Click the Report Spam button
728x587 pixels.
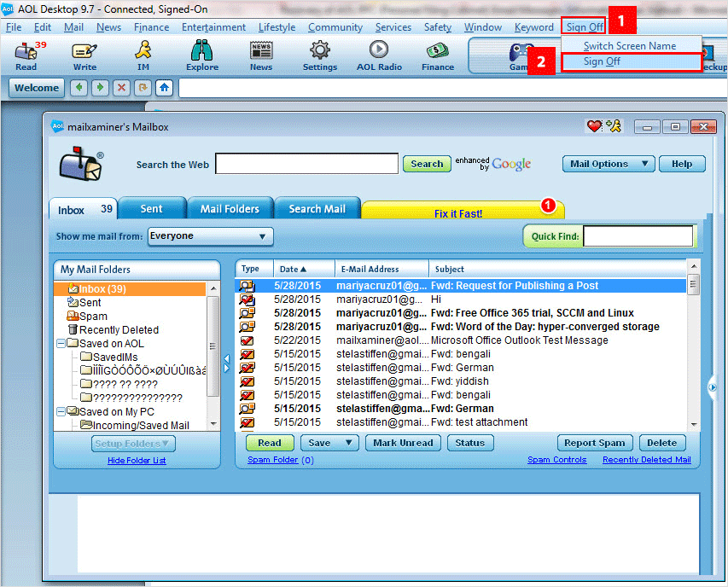(x=594, y=443)
